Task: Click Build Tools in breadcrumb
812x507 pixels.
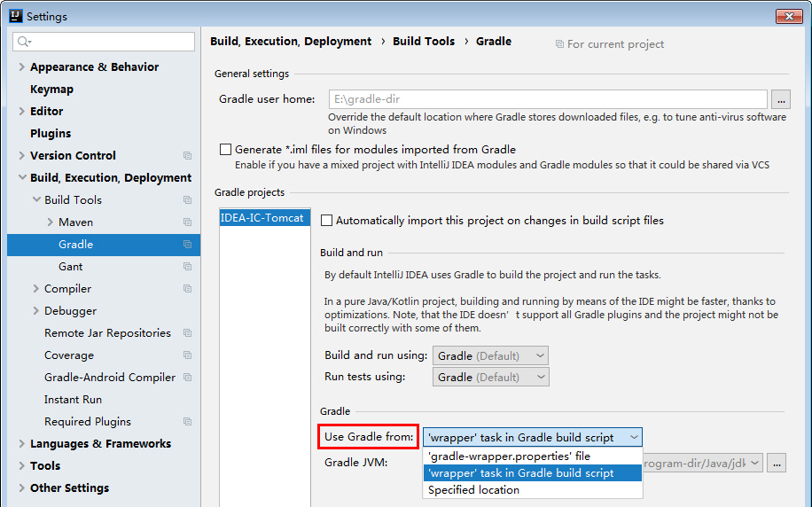Action: point(424,42)
